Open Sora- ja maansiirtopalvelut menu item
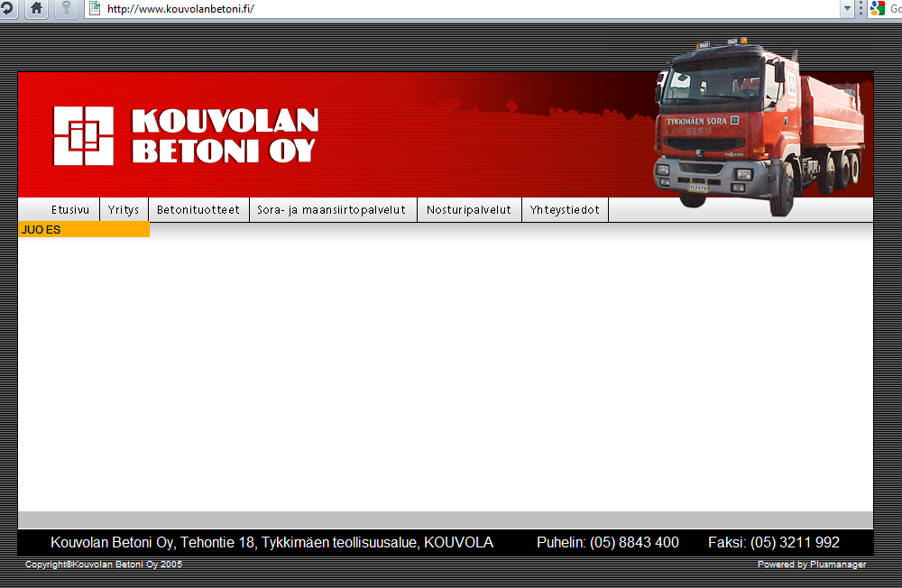The image size is (902, 588). coord(332,210)
